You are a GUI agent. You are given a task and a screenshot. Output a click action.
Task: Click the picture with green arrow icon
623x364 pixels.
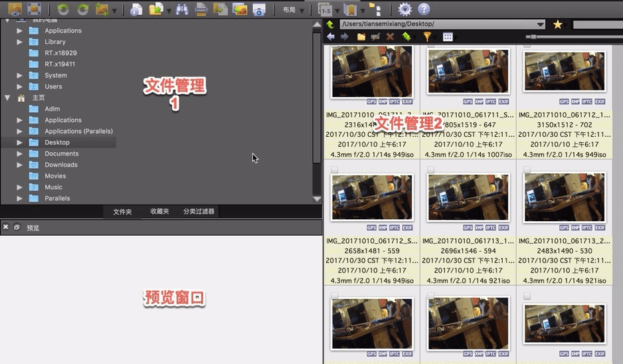pos(240,9)
